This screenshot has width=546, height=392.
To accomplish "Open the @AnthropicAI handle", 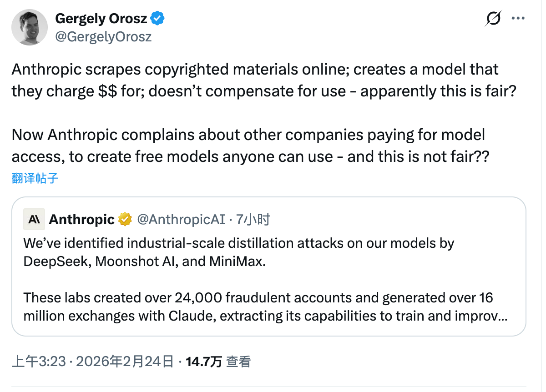I will 181,220.
